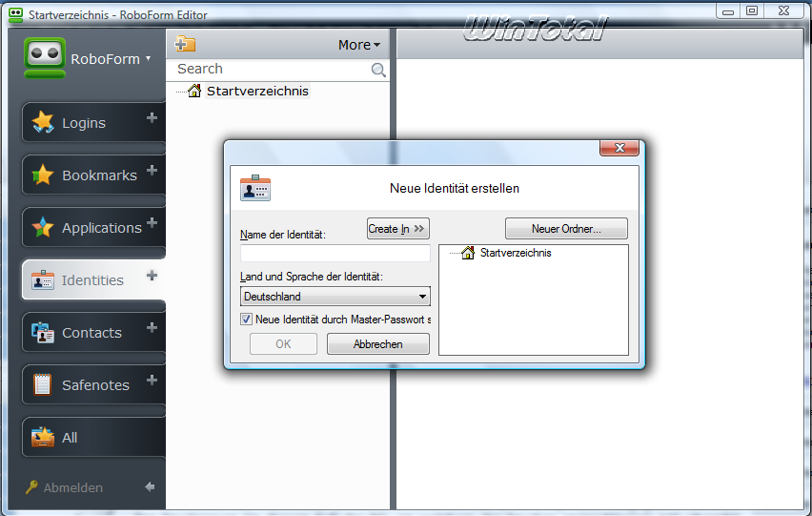Viewport: 812px width, 516px height.
Task: Show All items category
Action: tap(93, 437)
